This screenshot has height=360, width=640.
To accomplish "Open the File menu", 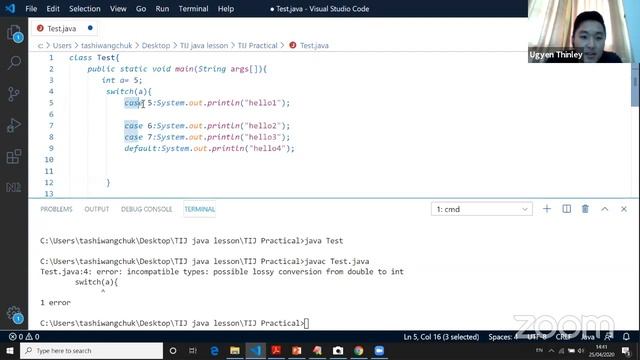I will point(31,9).
